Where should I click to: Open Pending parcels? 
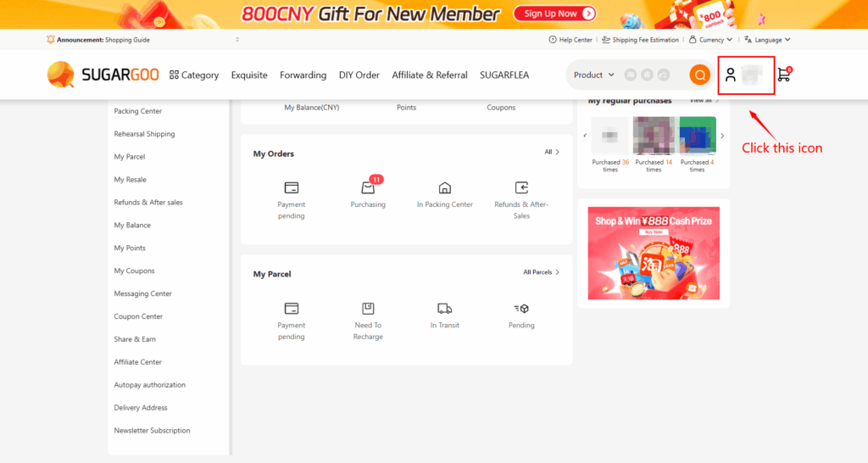coord(521,315)
